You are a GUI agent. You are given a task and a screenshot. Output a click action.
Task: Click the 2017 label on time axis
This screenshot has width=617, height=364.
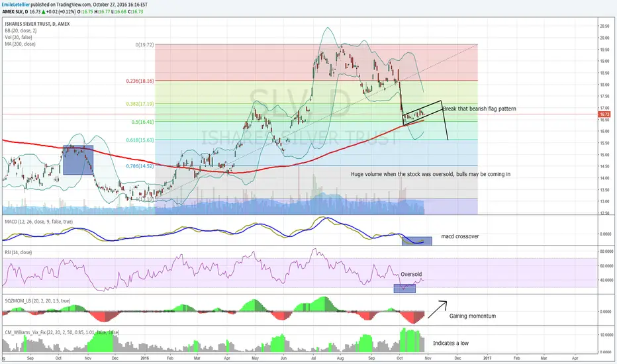point(487,359)
